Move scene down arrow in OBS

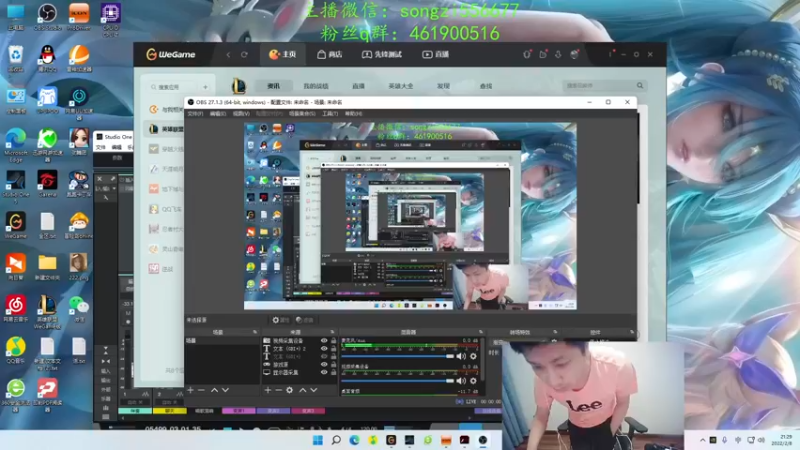coord(225,390)
